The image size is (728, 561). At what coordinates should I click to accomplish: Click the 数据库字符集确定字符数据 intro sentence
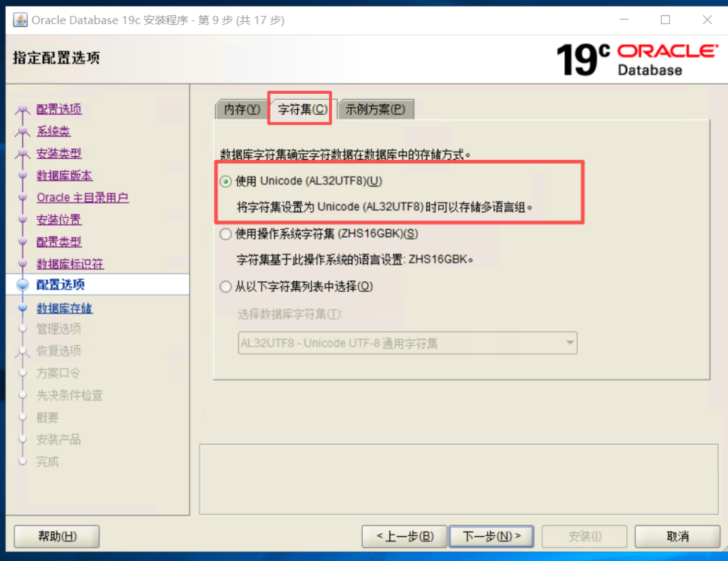(x=345, y=155)
